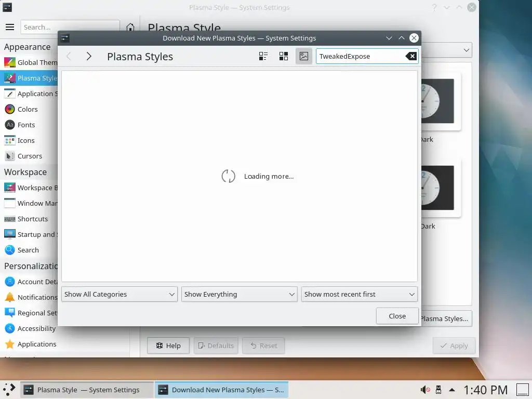Click the Help button in System Settings

coord(168,345)
